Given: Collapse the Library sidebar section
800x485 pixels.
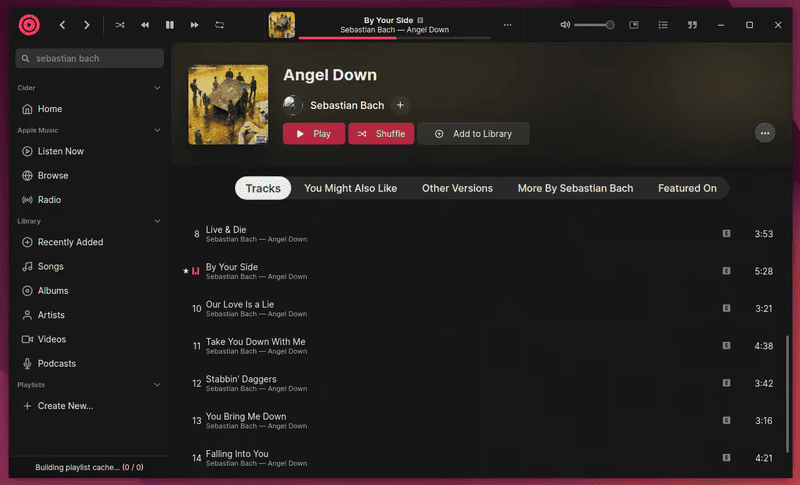Looking at the screenshot, I should coord(157,221).
